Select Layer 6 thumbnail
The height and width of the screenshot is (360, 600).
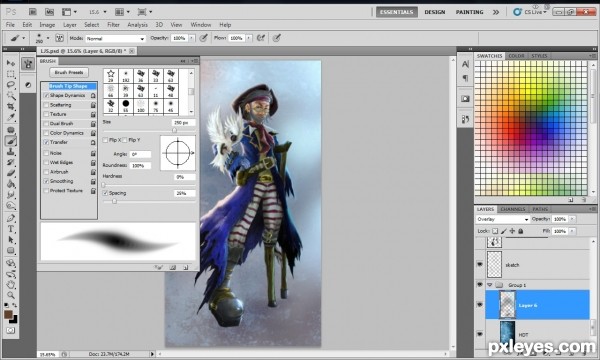coord(507,305)
